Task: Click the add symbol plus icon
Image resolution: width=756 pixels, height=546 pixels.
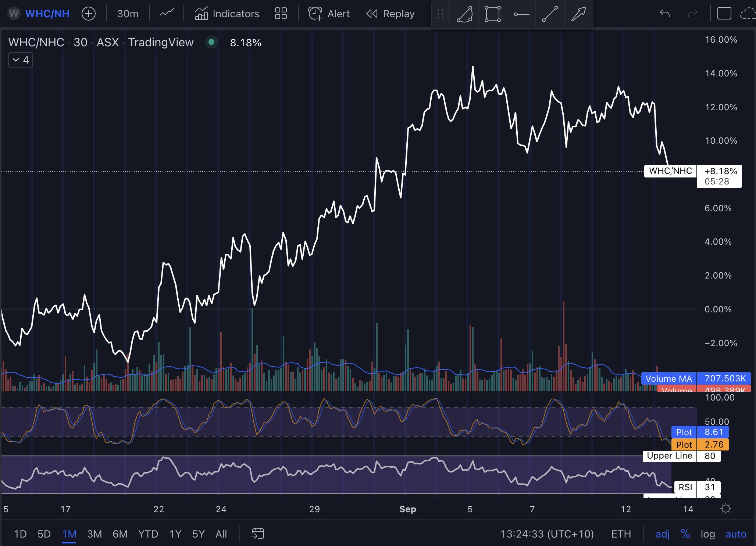Action: pyautogui.click(x=89, y=14)
